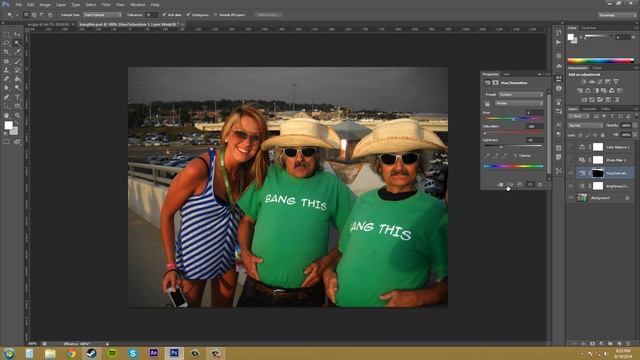The height and width of the screenshot is (360, 640).
Task: Hide the Hue/Saturation layer
Action: point(571,173)
